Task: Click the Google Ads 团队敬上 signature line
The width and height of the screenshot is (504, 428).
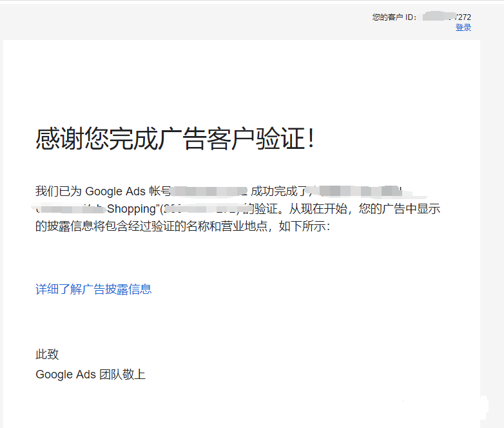Action: pos(90,374)
